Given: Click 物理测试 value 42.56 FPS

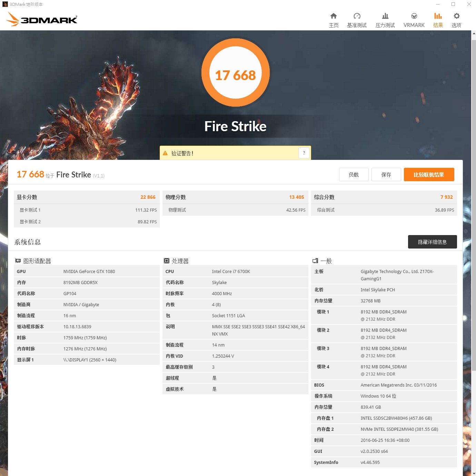Looking at the screenshot, I should pyautogui.click(x=296, y=210).
